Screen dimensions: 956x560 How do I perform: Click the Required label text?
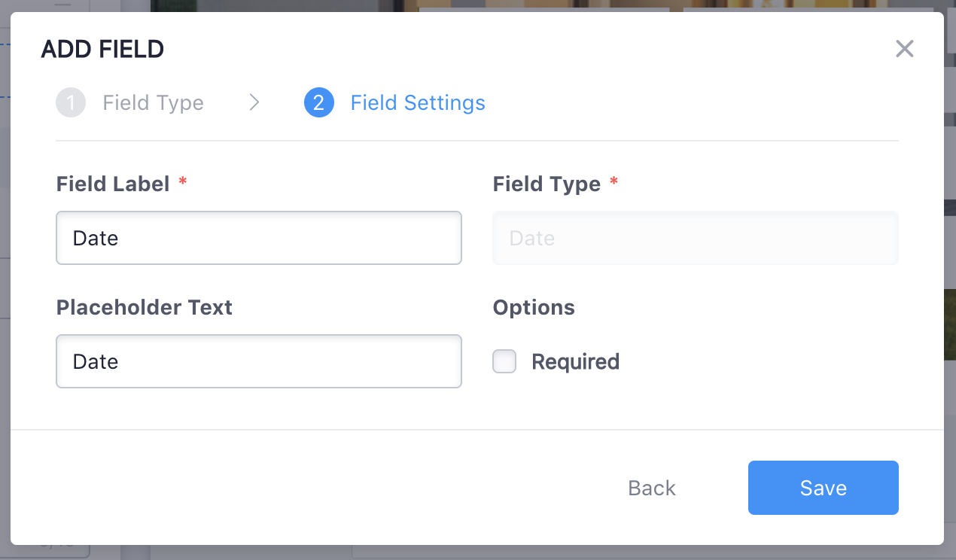click(x=575, y=361)
